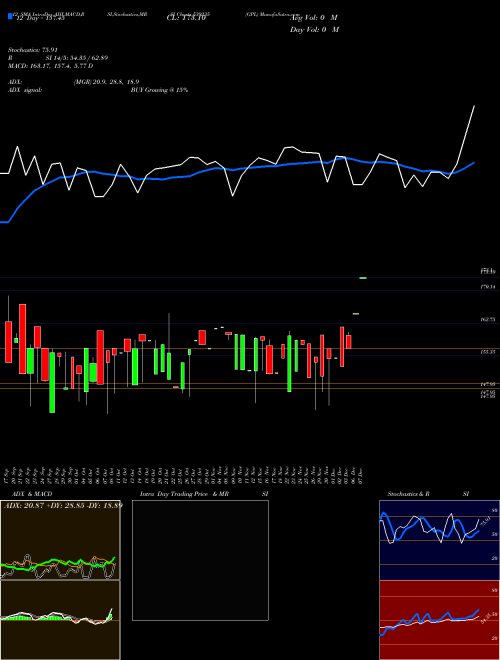Click the BUY Growing @ 15% signal text
Screen dimensions: 500x660
[x=159, y=90]
